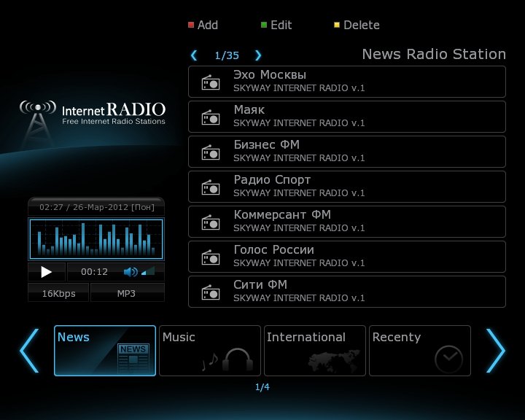The height and width of the screenshot is (420, 525).
Task: Click the 1/35 page indicator
Action: pos(227,55)
